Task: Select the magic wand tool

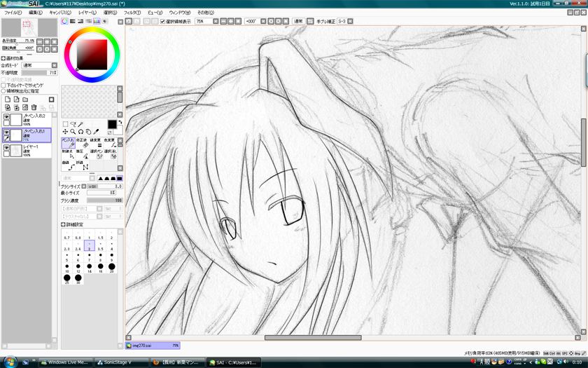Action: [x=80, y=124]
